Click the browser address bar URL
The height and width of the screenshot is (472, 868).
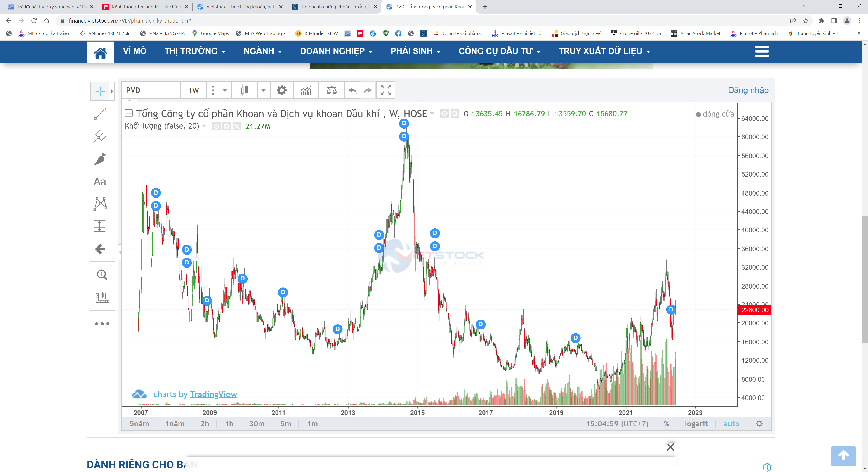pyautogui.click(x=130, y=21)
